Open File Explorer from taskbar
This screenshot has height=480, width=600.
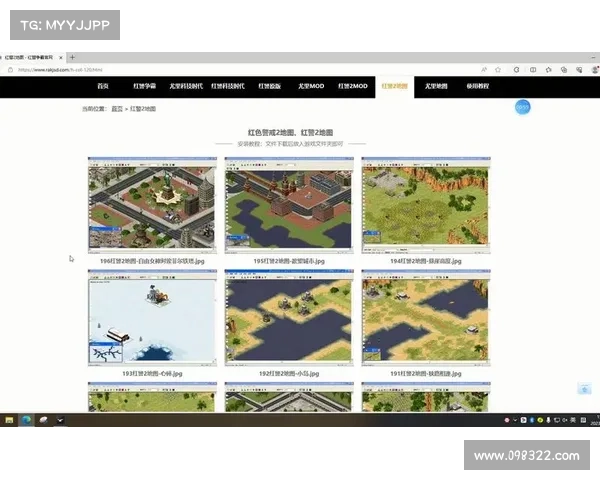click(9, 420)
